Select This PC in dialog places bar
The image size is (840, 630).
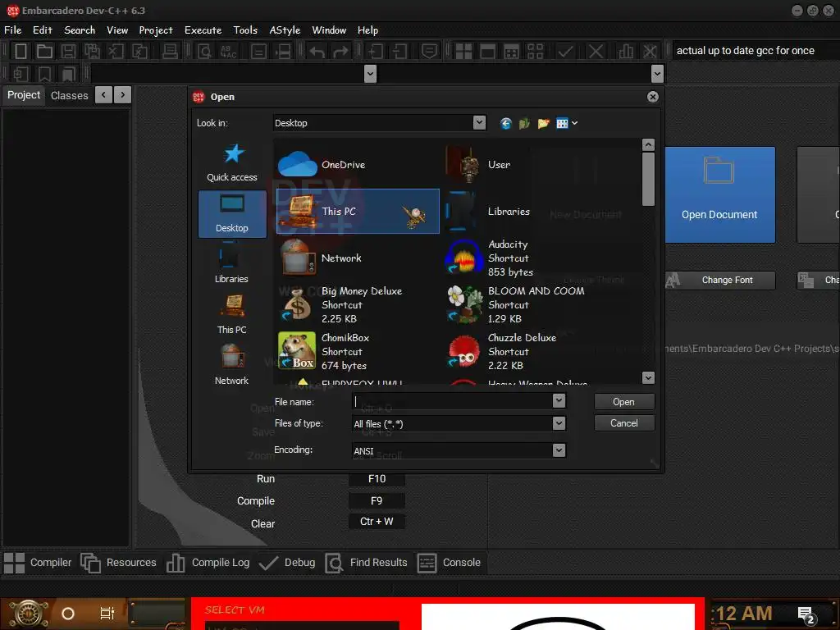pyautogui.click(x=232, y=315)
